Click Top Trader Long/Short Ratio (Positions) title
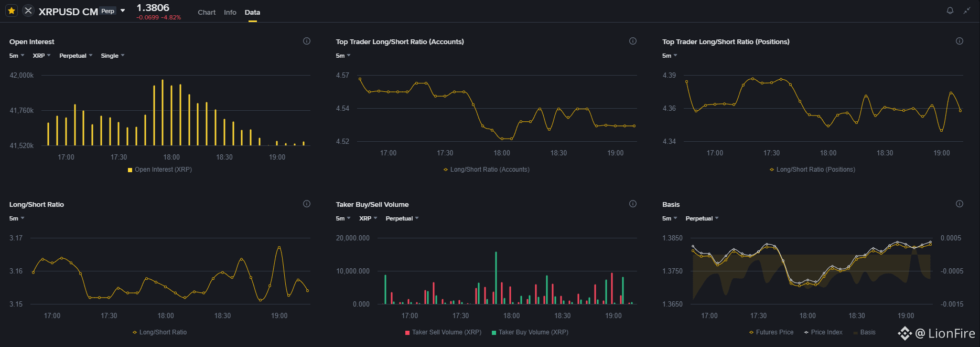The width and height of the screenshot is (980, 347). coord(726,41)
